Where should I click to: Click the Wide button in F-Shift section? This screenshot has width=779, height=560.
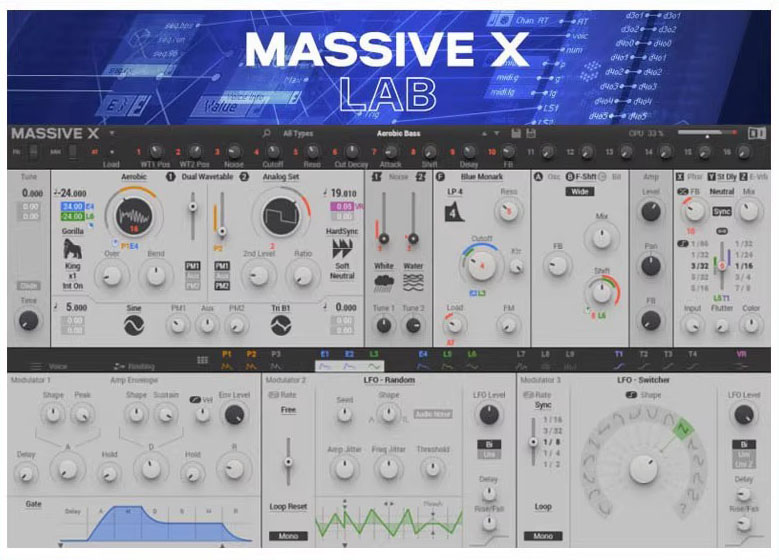[580, 192]
